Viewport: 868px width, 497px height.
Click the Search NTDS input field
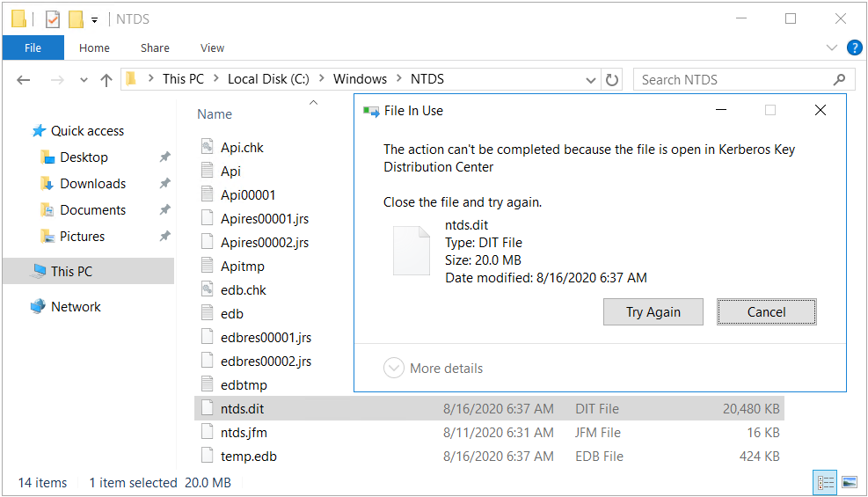point(734,80)
